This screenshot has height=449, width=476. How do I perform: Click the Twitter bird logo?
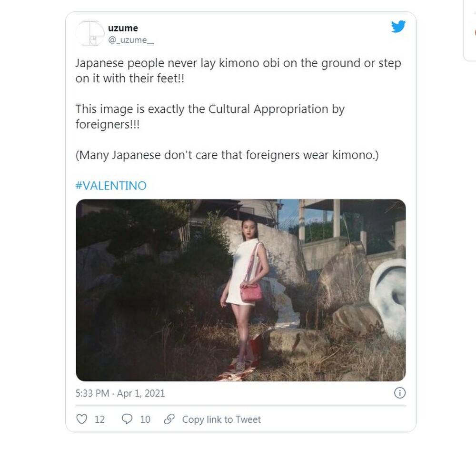point(398,27)
